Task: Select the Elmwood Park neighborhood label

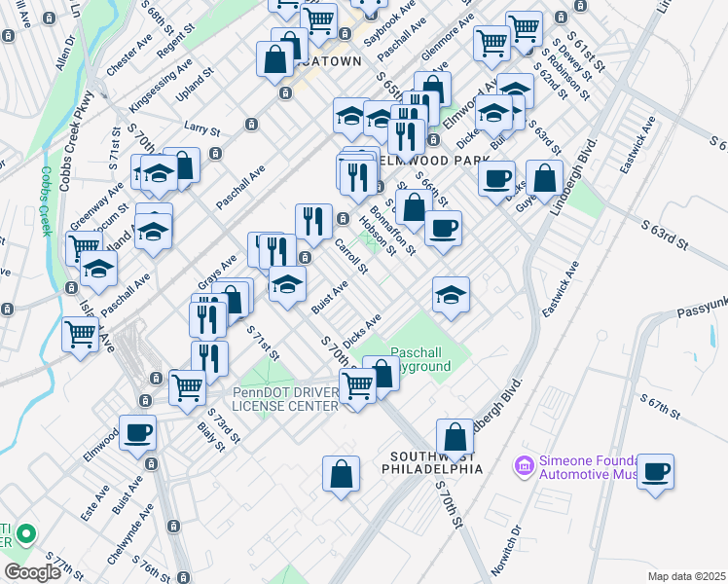Action: [434, 161]
